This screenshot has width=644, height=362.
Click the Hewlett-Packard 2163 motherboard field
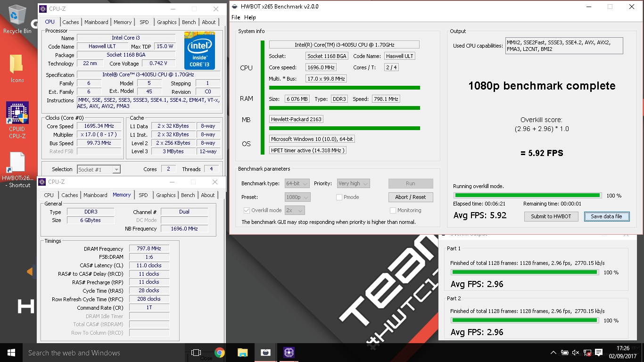296,119
